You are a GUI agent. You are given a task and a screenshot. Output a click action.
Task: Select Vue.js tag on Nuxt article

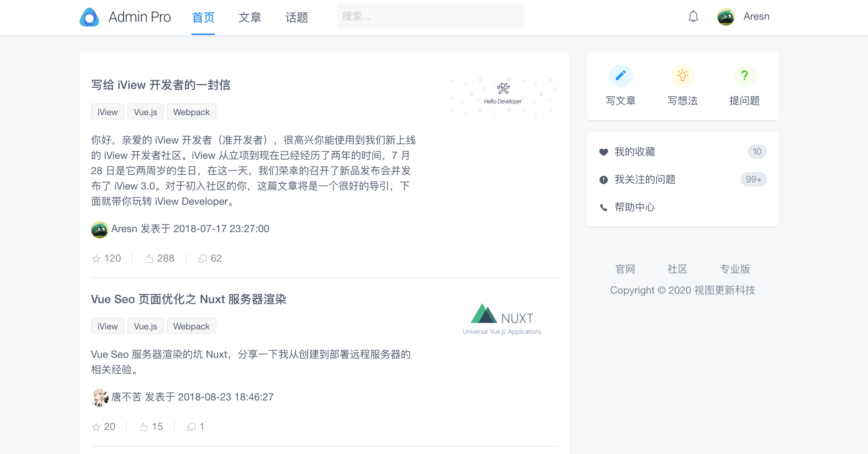pos(145,326)
